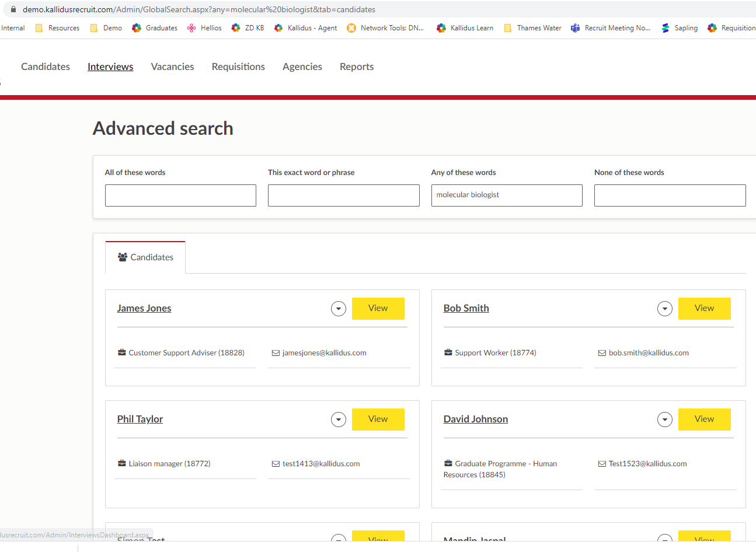Click the 'Any of these words' field

click(x=506, y=195)
